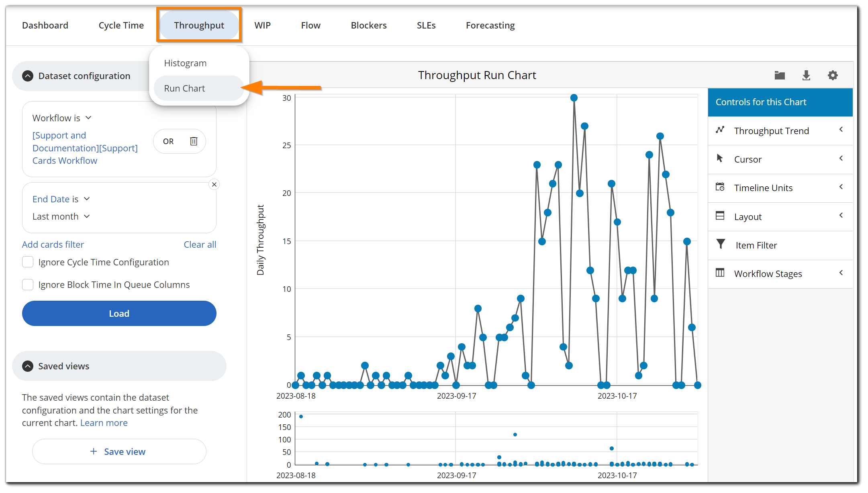Open chart settings gear icon

tap(833, 75)
